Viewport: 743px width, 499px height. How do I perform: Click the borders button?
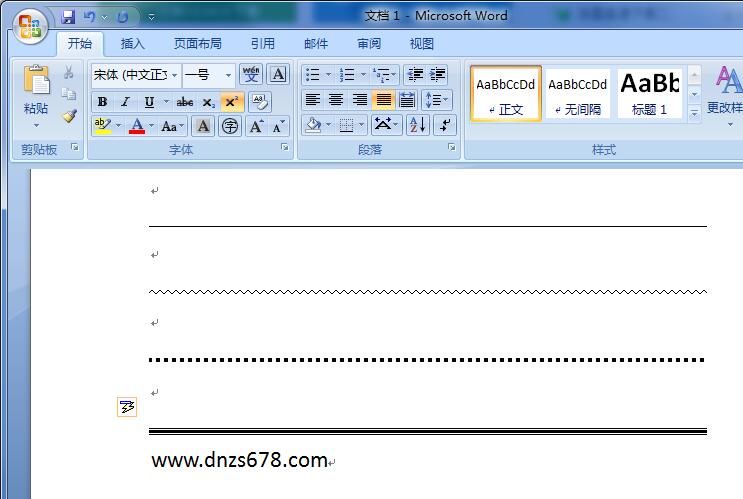(346, 125)
